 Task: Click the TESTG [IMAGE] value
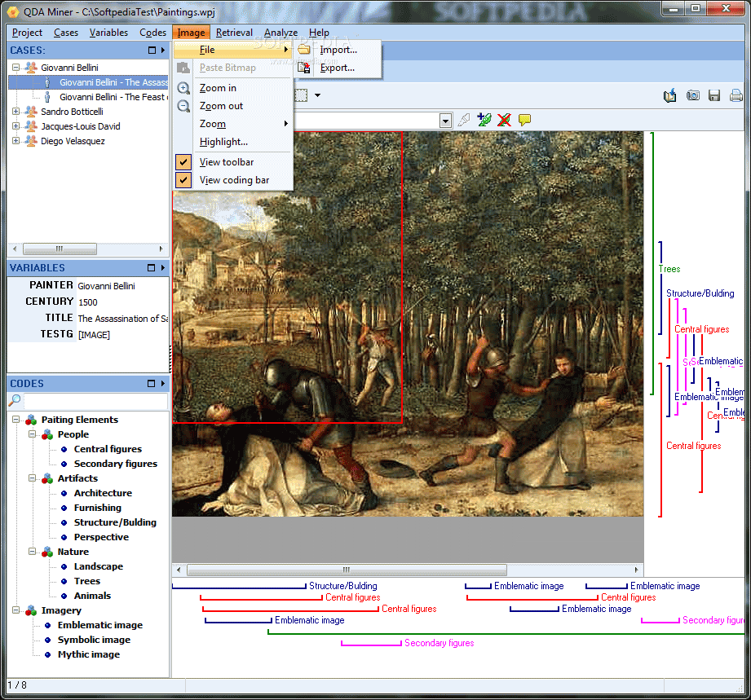[94, 335]
